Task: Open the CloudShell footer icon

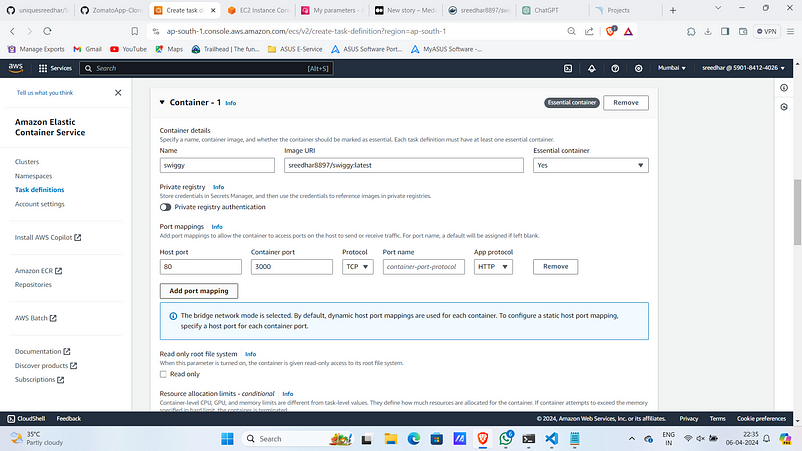Action: pos(11,419)
